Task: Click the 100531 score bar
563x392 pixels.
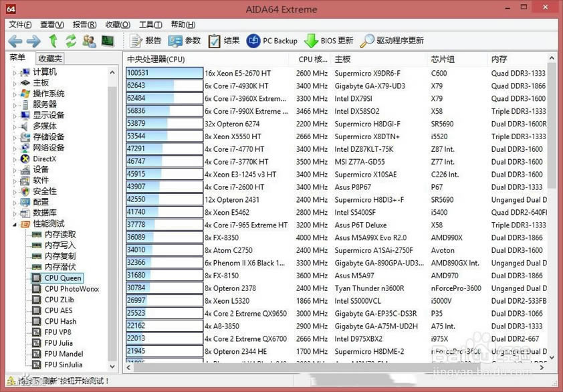Action: pyautogui.click(x=164, y=73)
